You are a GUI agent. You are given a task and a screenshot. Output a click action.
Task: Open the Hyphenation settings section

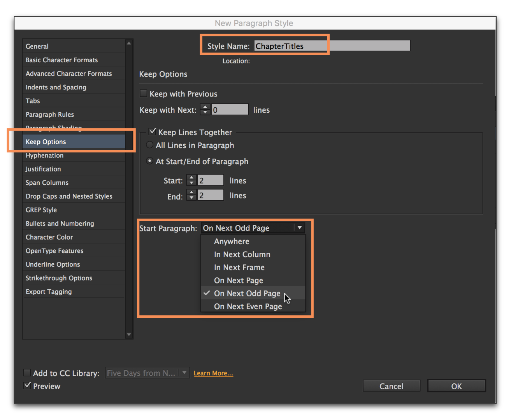(44, 155)
